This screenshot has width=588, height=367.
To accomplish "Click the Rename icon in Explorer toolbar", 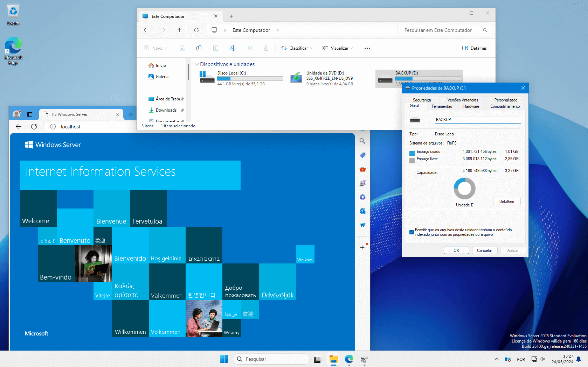I will [x=233, y=48].
